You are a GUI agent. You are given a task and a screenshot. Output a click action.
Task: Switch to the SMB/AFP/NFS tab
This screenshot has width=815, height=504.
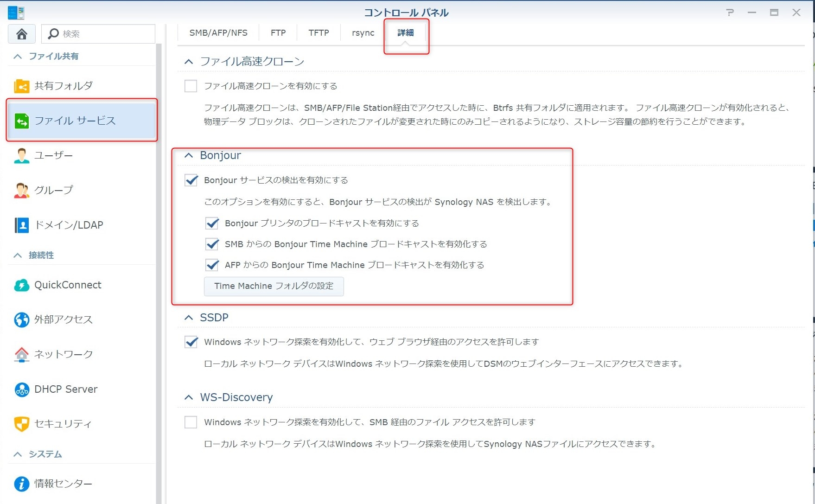pos(218,33)
